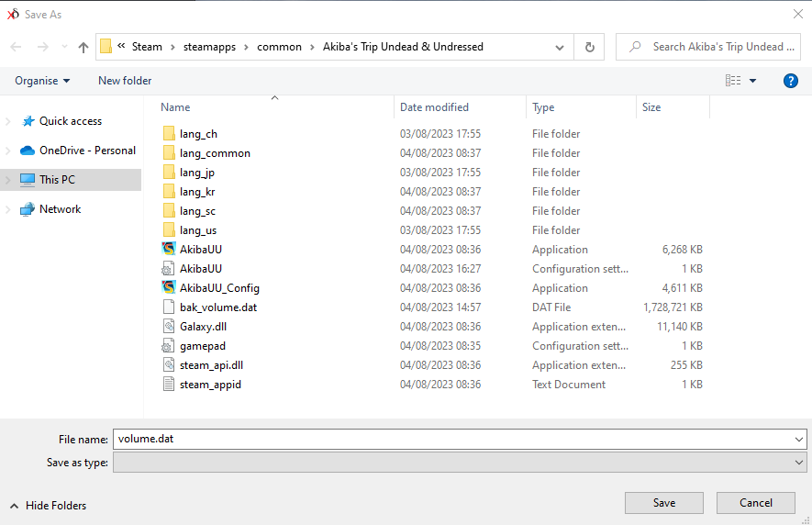The width and height of the screenshot is (812, 525).
Task: Collapse the pane with Hide Folders
Action: point(48,506)
